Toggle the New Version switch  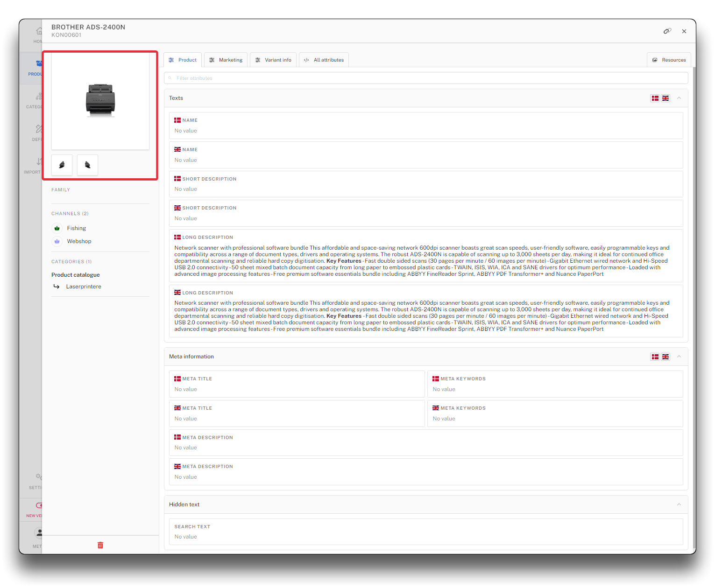39,505
